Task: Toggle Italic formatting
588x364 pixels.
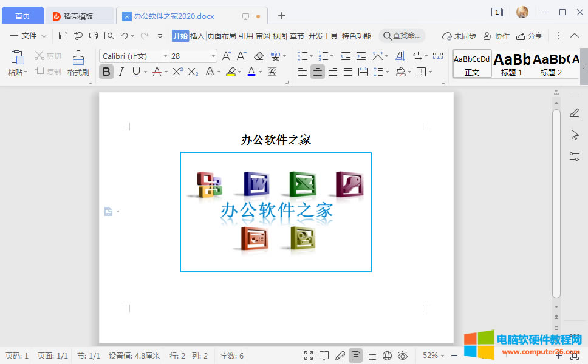Action: pyautogui.click(x=121, y=72)
